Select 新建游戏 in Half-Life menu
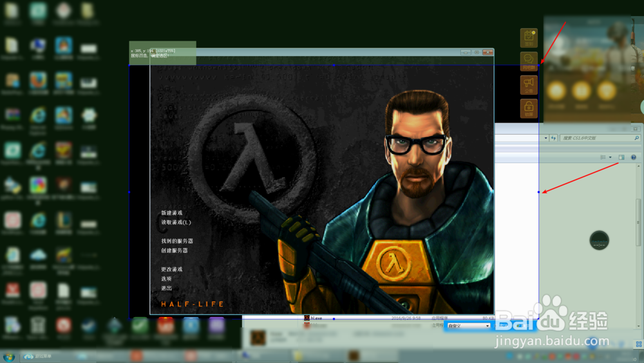 pos(172,213)
